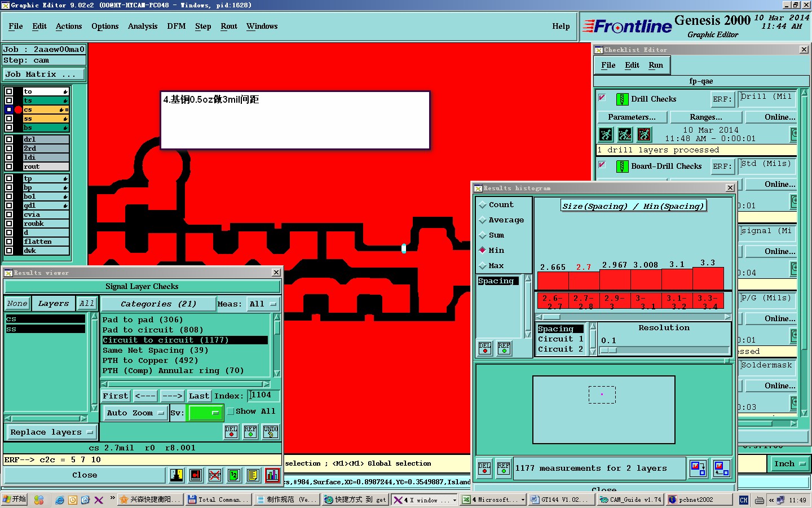Open the DFM menu

176,27
